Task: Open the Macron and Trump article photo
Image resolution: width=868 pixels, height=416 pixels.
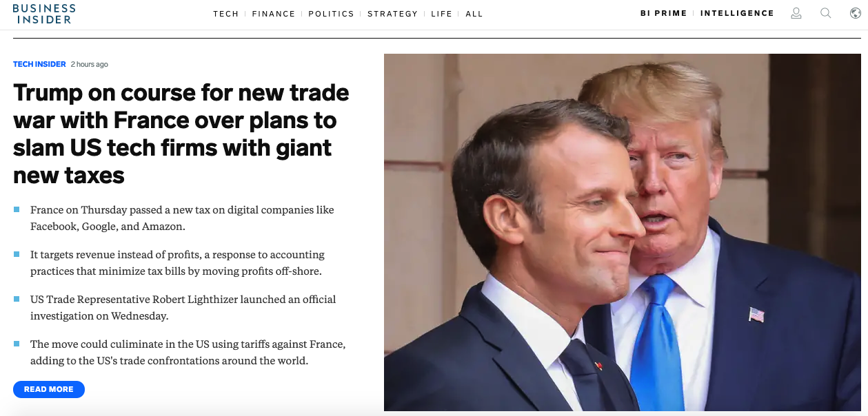Action: pos(623,232)
